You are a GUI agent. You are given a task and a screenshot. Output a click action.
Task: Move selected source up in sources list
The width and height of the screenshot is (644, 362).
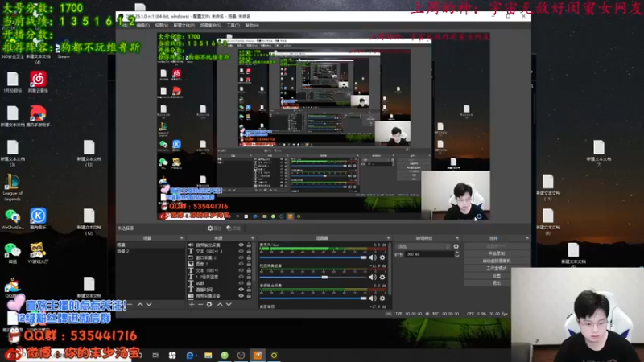pyautogui.click(x=220, y=305)
